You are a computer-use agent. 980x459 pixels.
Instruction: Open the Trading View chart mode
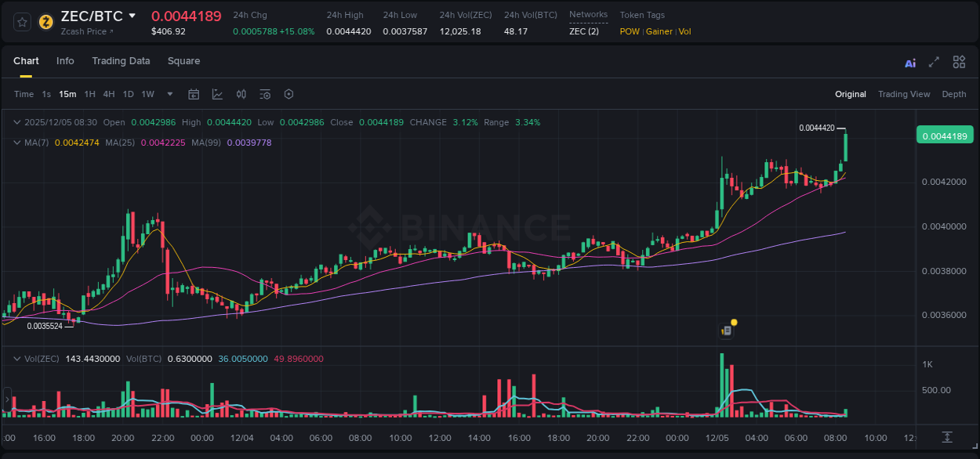pos(904,94)
